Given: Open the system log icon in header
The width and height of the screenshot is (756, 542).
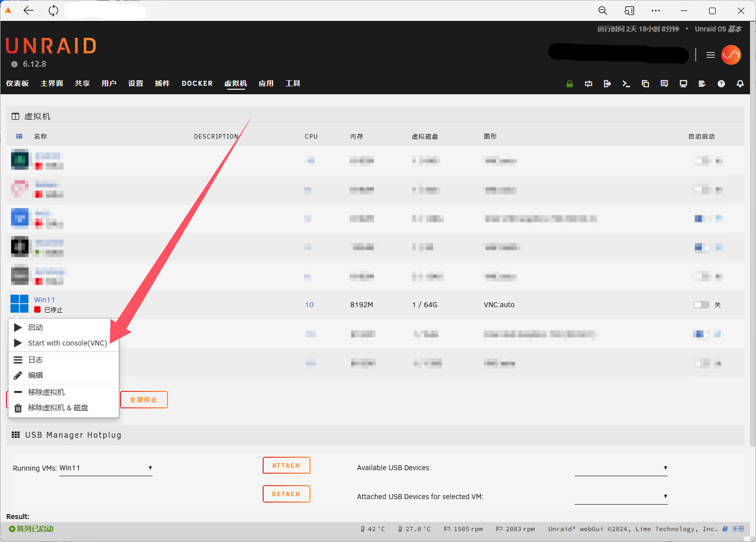Looking at the screenshot, I should [x=702, y=84].
